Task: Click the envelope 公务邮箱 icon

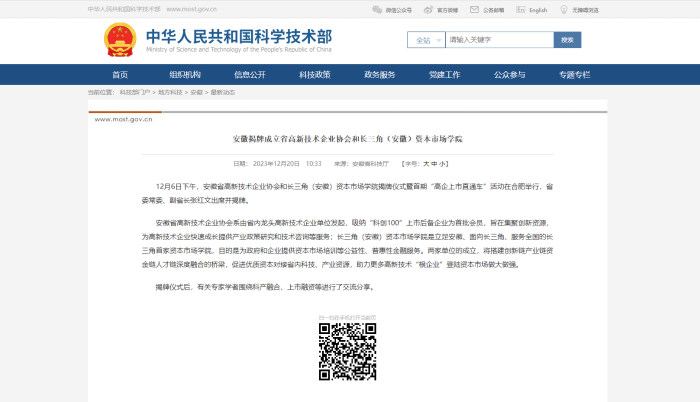Action: [x=474, y=10]
